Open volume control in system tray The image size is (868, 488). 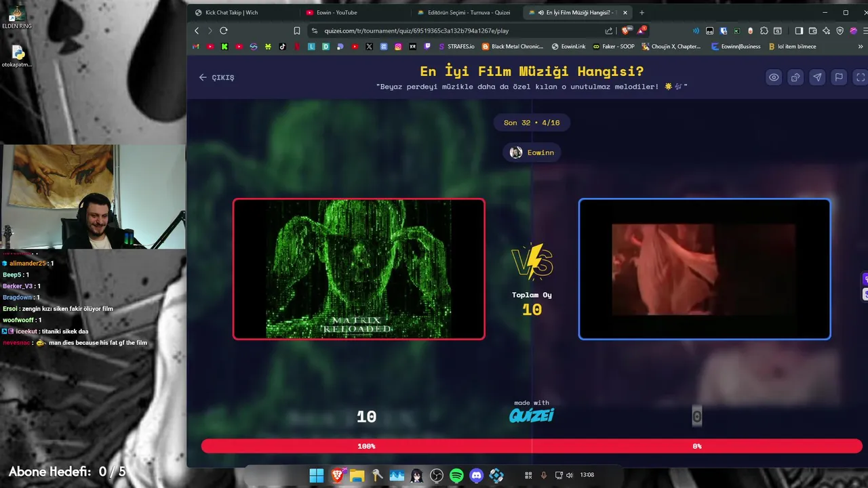[x=569, y=475]
